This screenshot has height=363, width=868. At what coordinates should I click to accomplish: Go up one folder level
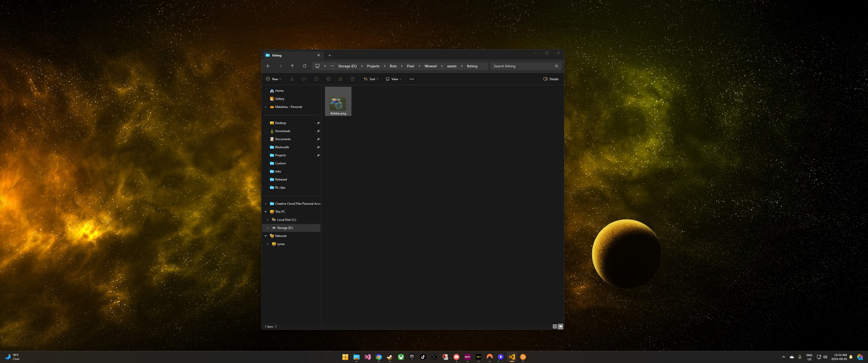(x=292, y=66)
